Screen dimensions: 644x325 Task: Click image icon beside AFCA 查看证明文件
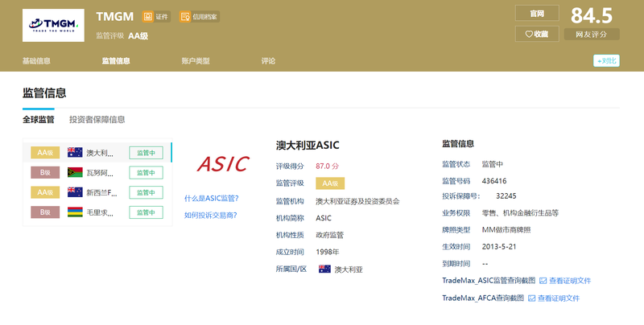pos(531,298)
